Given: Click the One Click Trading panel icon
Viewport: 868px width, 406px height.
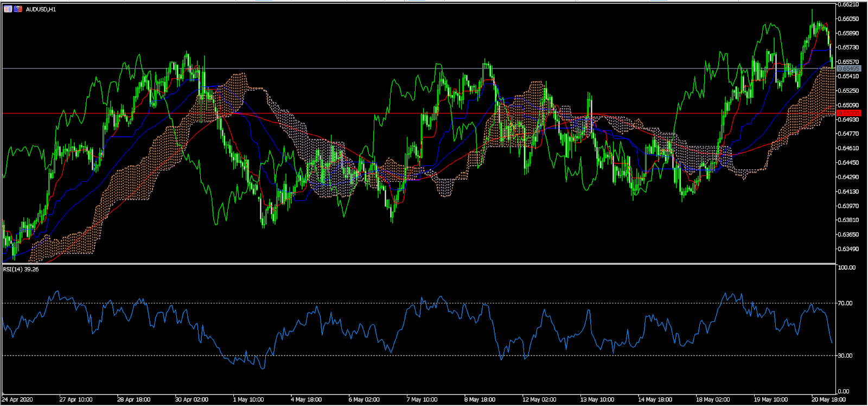Looking at the screenshot, I should tap(18, 9).
